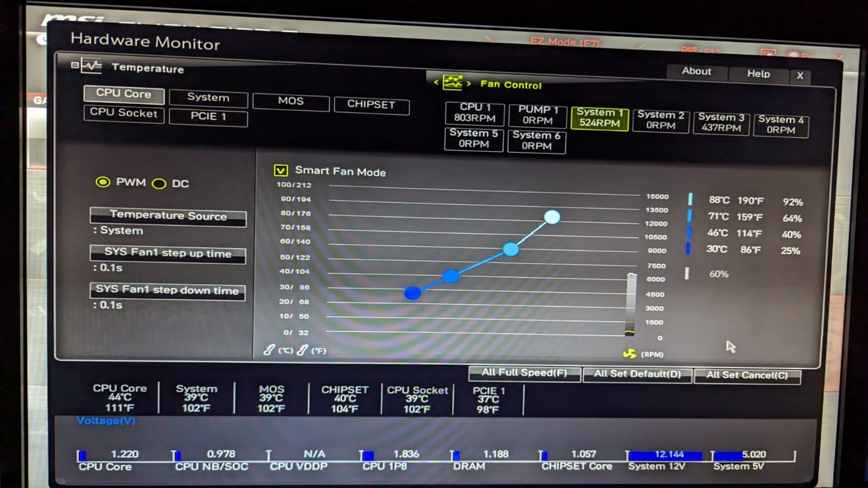Select the DC radio button
Image resolution: width=868 pixels, height=488 pixels.
pyautogui.click(x=159, y=184)
